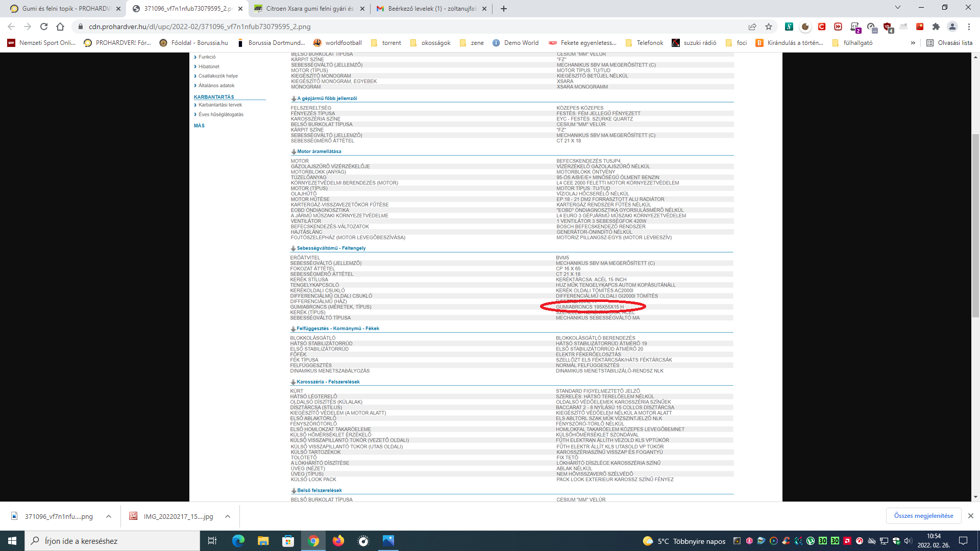Expand options for downloaded 371096 png file
Viewport: 980px width, 551px height.
pos(109,516)
